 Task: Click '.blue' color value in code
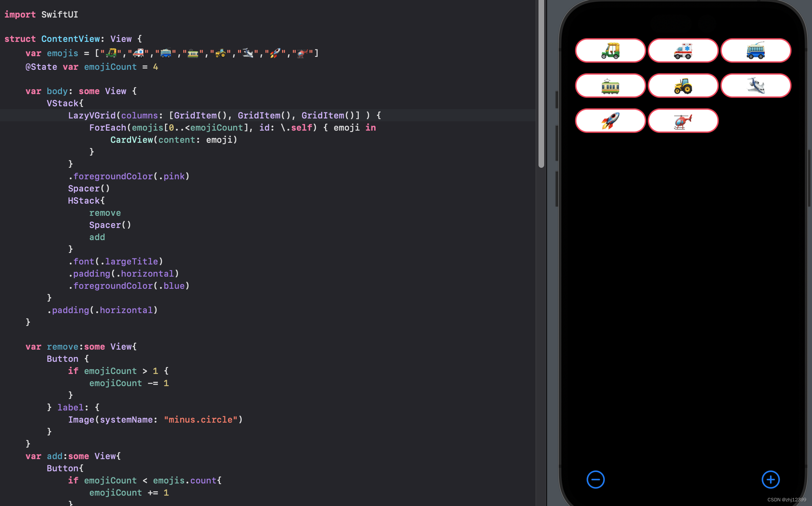click(171, 286)
